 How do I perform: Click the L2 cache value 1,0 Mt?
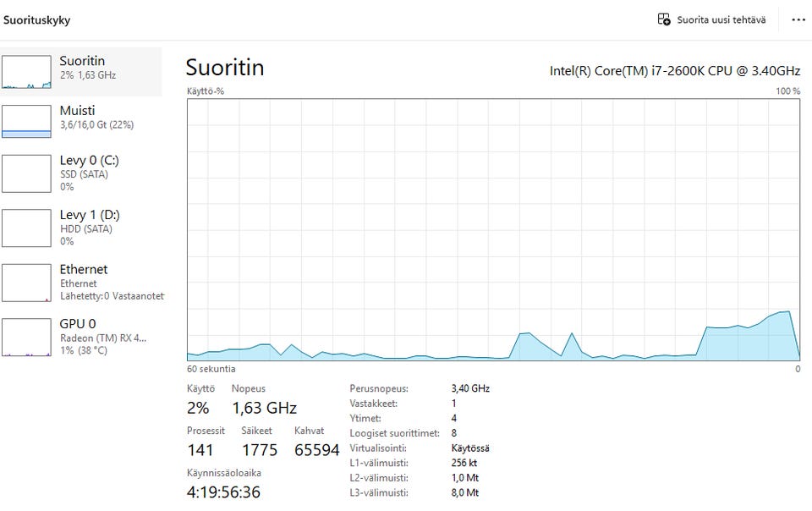click(465, 478)
